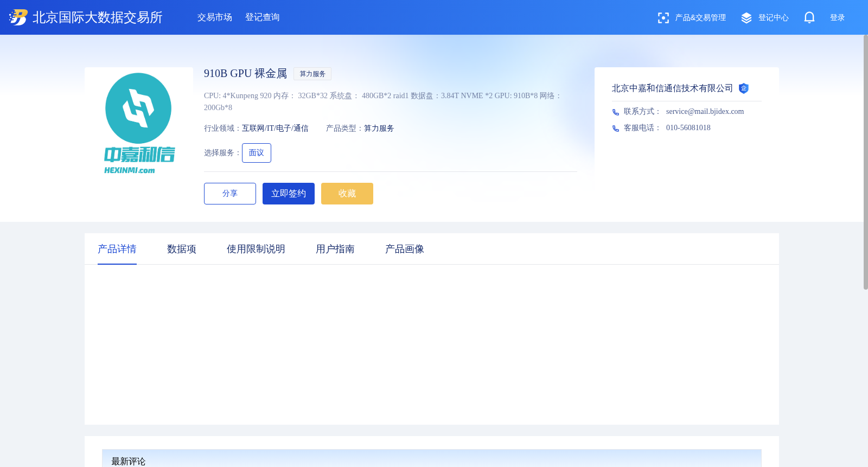Switch to the 产品详情 tab
868x467 pixels.
[117, 249]
